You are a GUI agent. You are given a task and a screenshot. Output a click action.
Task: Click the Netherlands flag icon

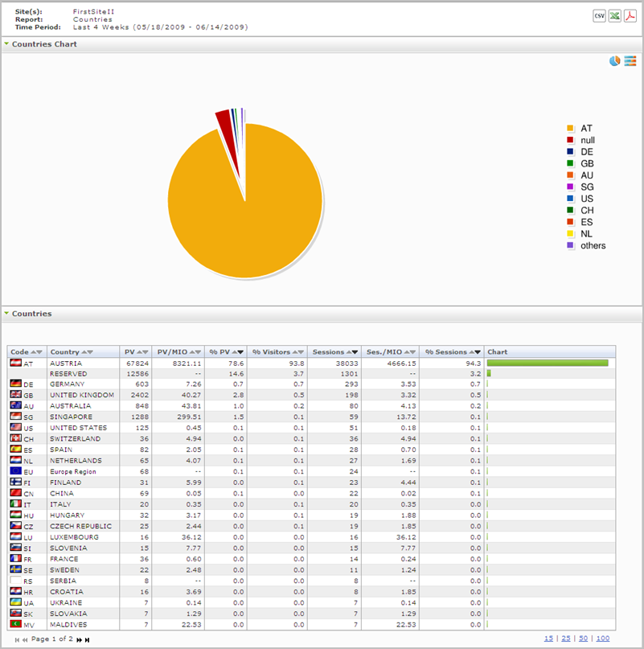click(x=16, y=460)
